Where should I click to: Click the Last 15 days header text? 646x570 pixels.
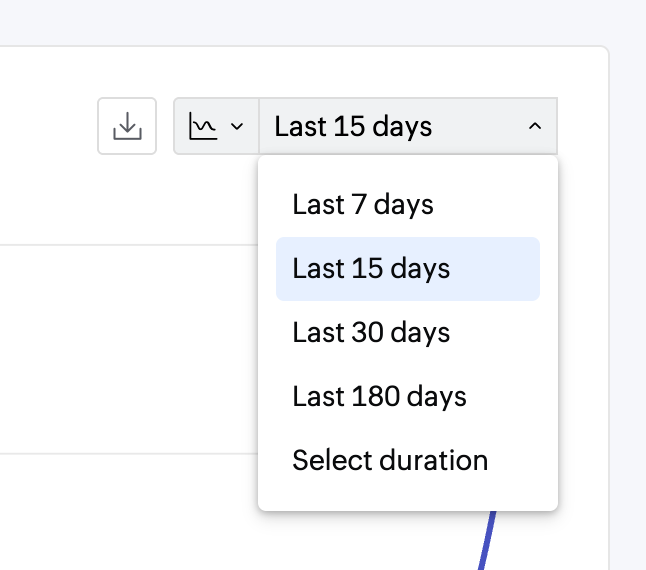(x=353, y=127)
